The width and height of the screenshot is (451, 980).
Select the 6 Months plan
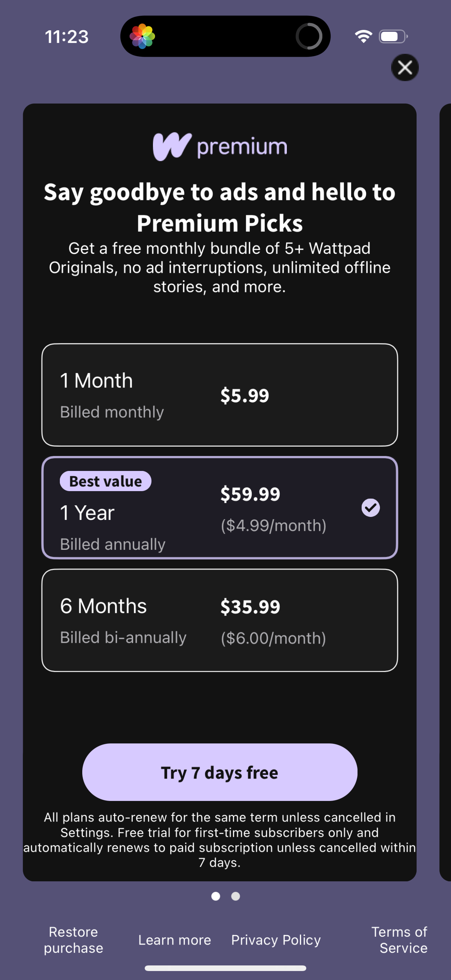tap(220, 620)
